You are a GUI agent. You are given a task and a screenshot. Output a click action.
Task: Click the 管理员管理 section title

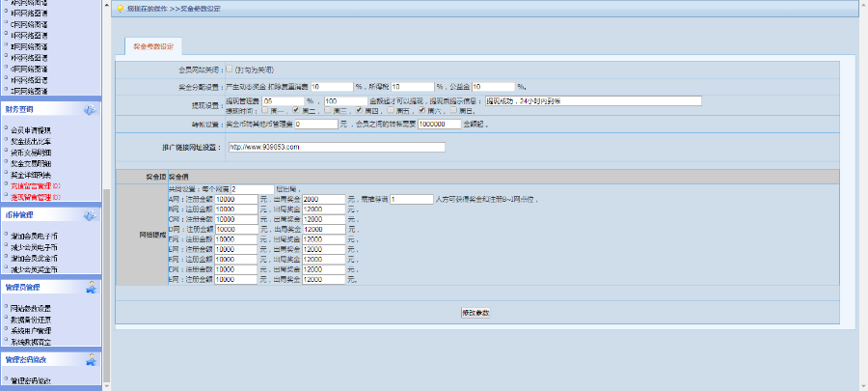[23, 288]
